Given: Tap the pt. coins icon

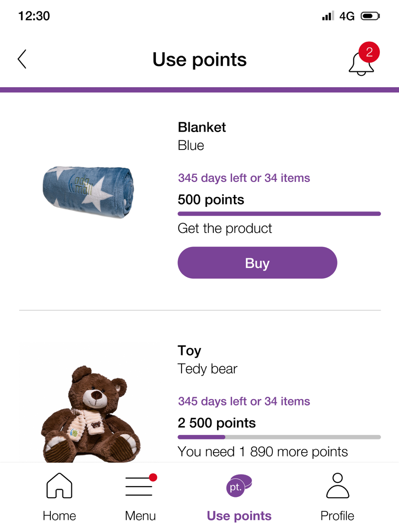Looking at the screenshot, I should tap(239, 485).
